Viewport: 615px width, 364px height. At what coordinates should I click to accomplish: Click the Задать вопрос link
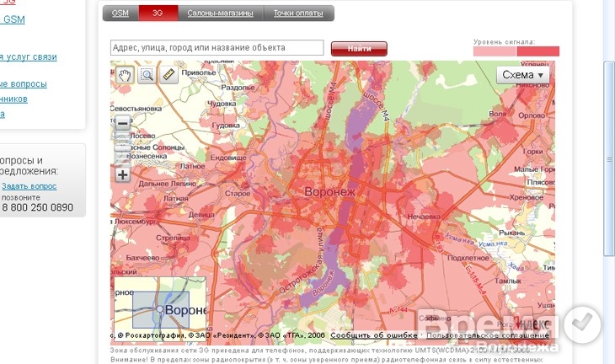(x=29, y=185)
